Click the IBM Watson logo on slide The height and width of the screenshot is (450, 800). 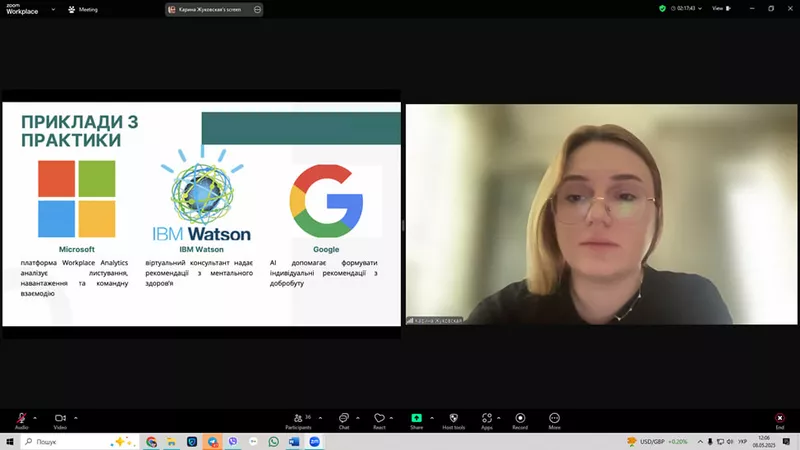point(202,194)
